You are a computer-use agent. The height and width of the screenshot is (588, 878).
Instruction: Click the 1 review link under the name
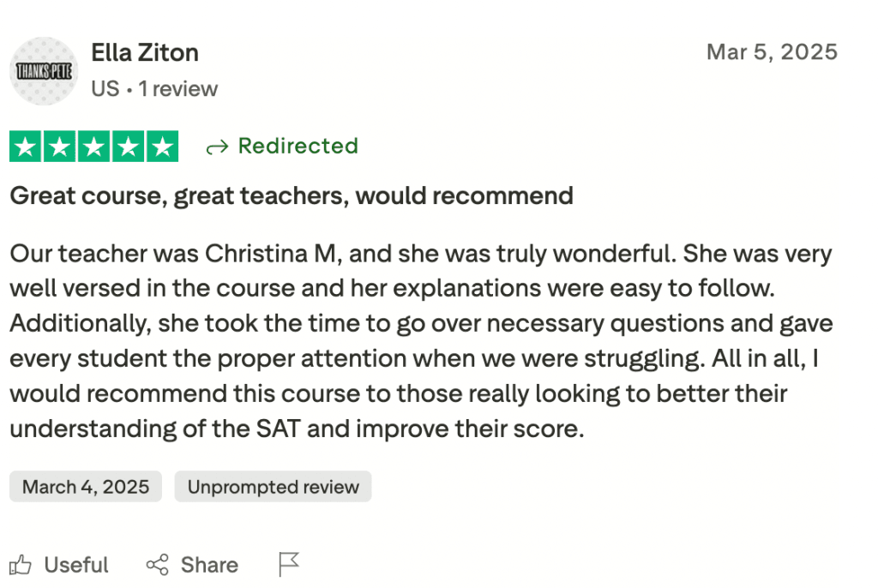click(x=178, y=88)
